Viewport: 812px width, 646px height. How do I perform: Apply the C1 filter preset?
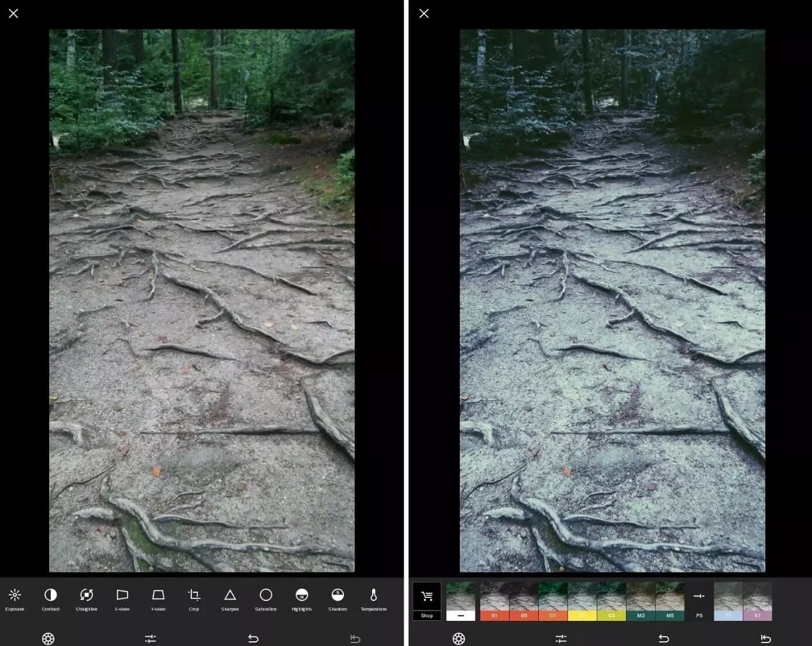tap(553, 601)
